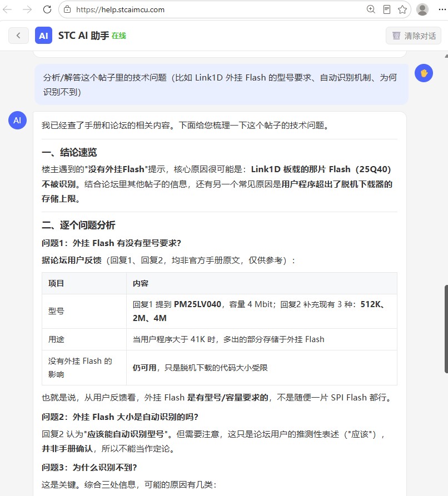This screenshot has width=448, height=496.
Task: Open the browser profile avatar
Action: coord(422,9)
